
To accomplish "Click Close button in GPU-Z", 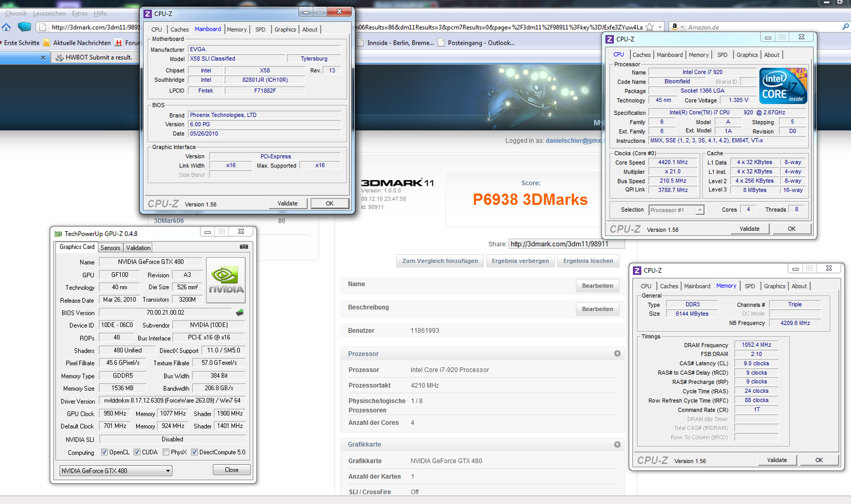I will click(231, 470).
